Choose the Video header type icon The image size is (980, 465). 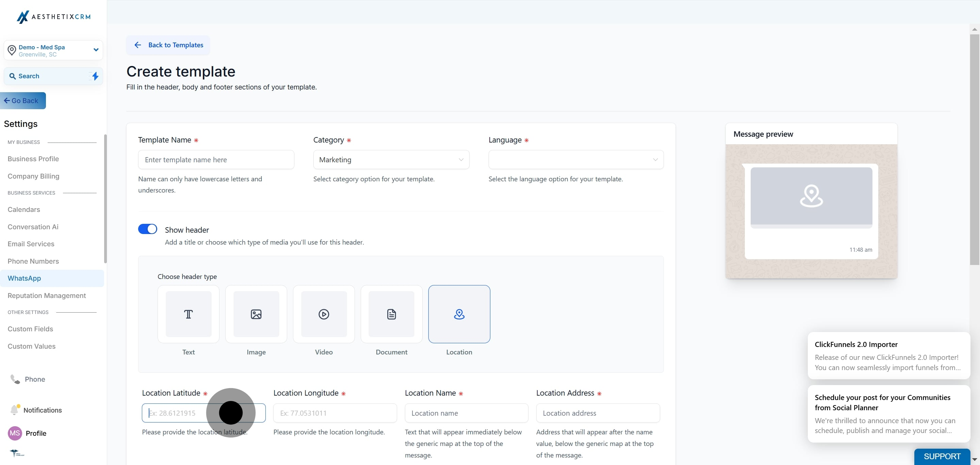[x=324, y=314]
